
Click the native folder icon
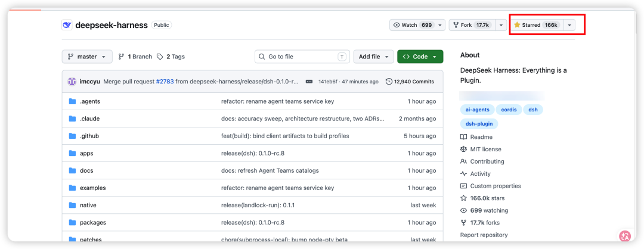[73, 205]
